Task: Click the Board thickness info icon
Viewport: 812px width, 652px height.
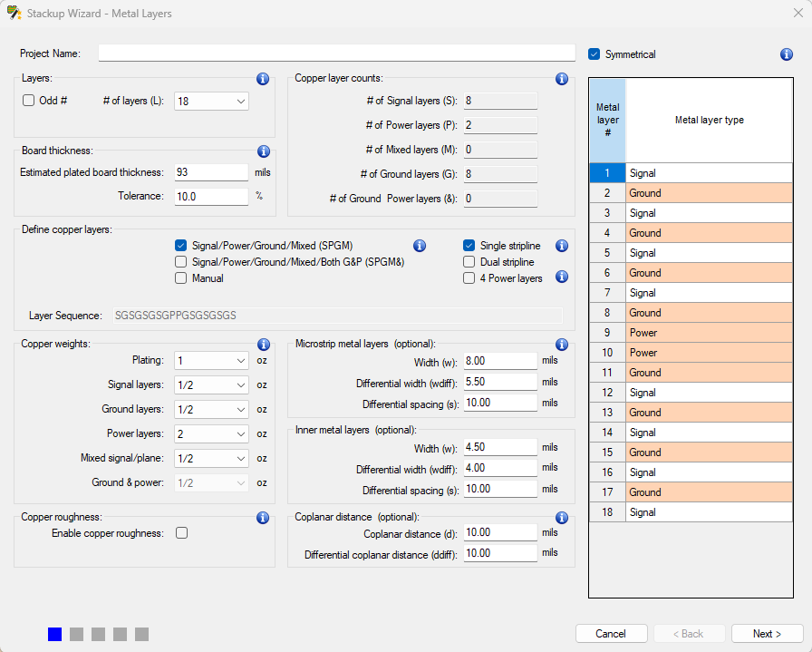Action: (264, 151)
